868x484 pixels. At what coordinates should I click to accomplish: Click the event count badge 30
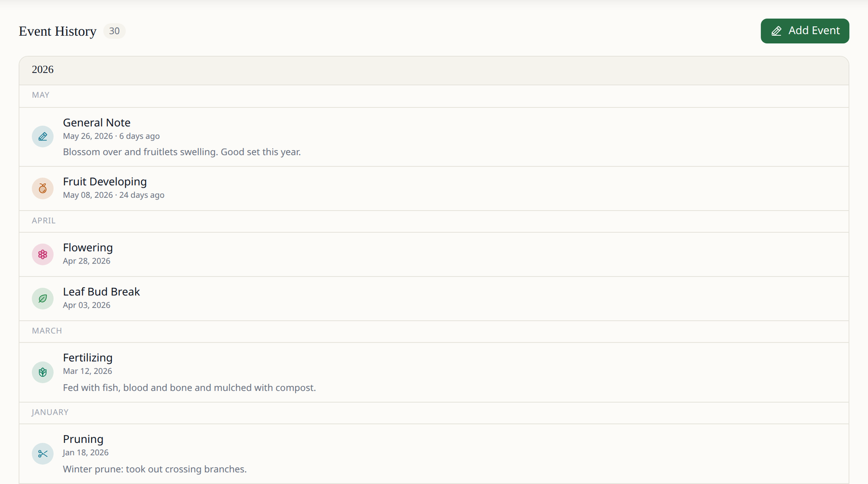[x=114, y=31]
